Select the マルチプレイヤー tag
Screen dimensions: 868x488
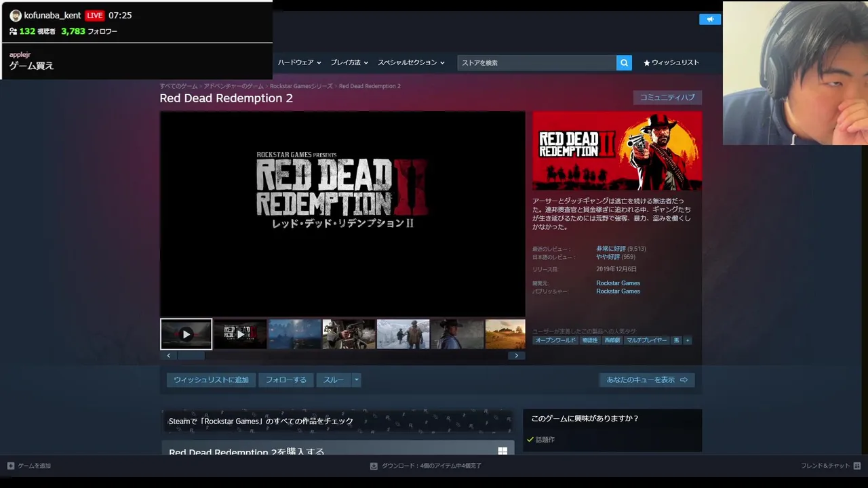(646, 340)
